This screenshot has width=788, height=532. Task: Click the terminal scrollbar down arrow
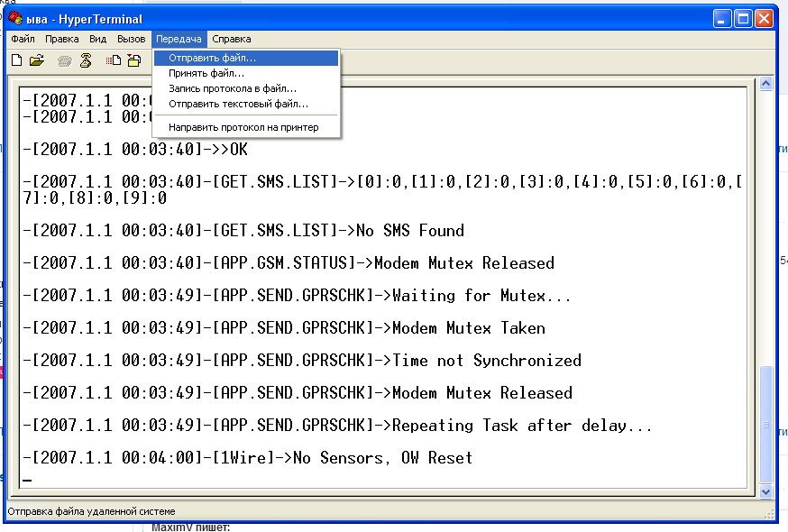click(765, 491)
